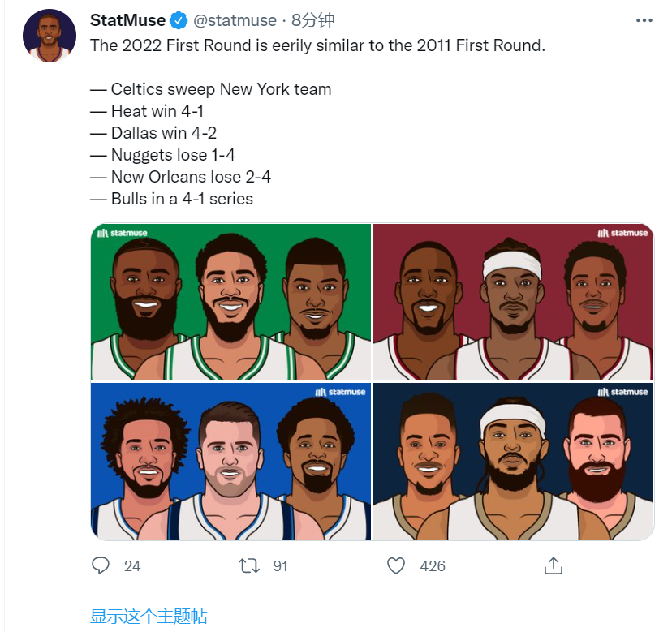
Task: Open the three-dot more options menu
Action: coord(644,20)
